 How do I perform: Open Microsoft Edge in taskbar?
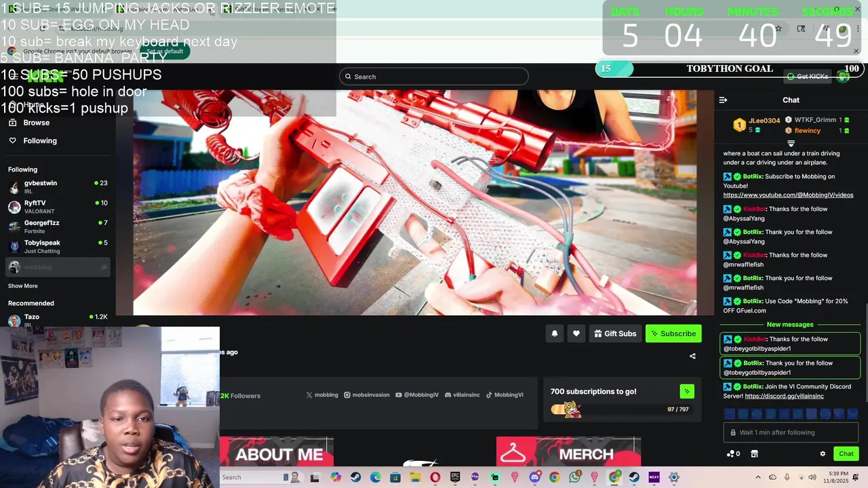(x=376, y=477)
